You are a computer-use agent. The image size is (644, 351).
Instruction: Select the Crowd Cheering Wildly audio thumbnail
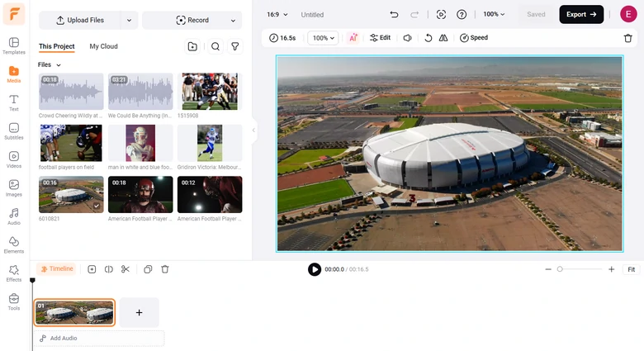click(71, 92)
